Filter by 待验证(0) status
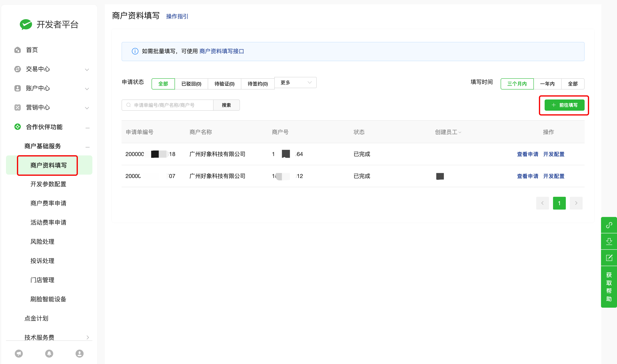Screen dimensions: 617x364 [225, 84]
